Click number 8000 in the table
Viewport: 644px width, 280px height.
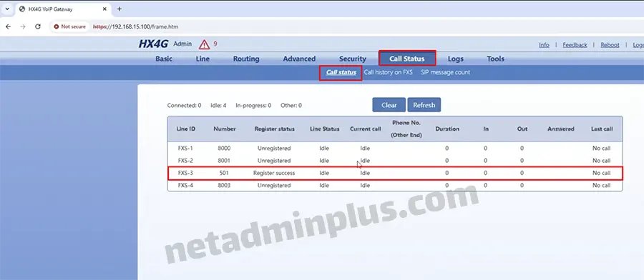click(224, 149)
